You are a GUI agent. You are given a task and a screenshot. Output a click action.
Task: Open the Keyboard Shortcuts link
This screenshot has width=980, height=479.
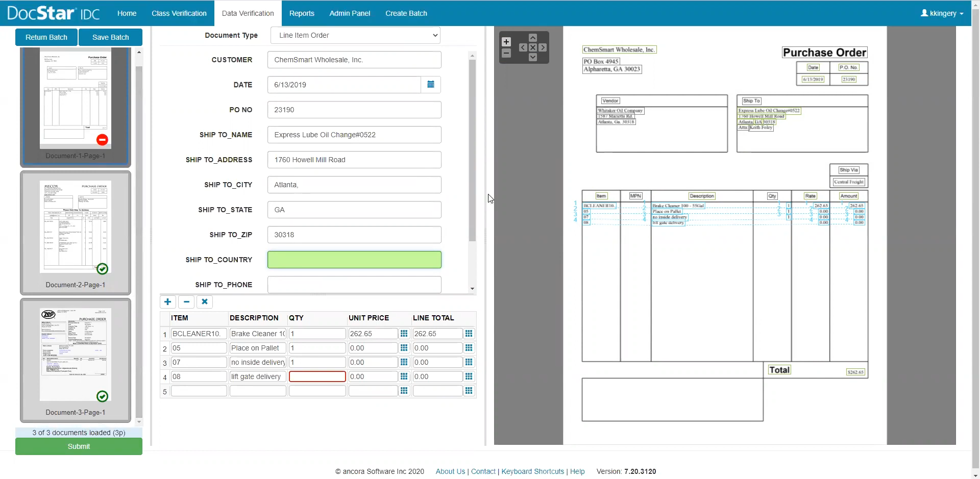point(532,471)
